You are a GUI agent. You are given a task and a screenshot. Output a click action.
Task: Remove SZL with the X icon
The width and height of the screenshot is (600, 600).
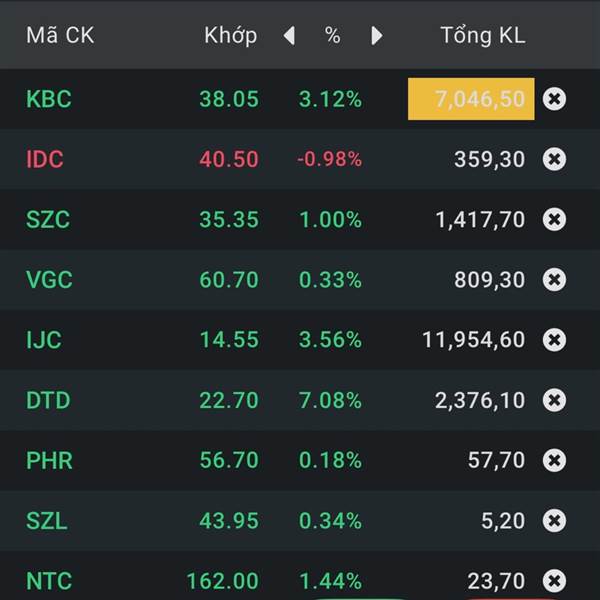tap(554, 520)
